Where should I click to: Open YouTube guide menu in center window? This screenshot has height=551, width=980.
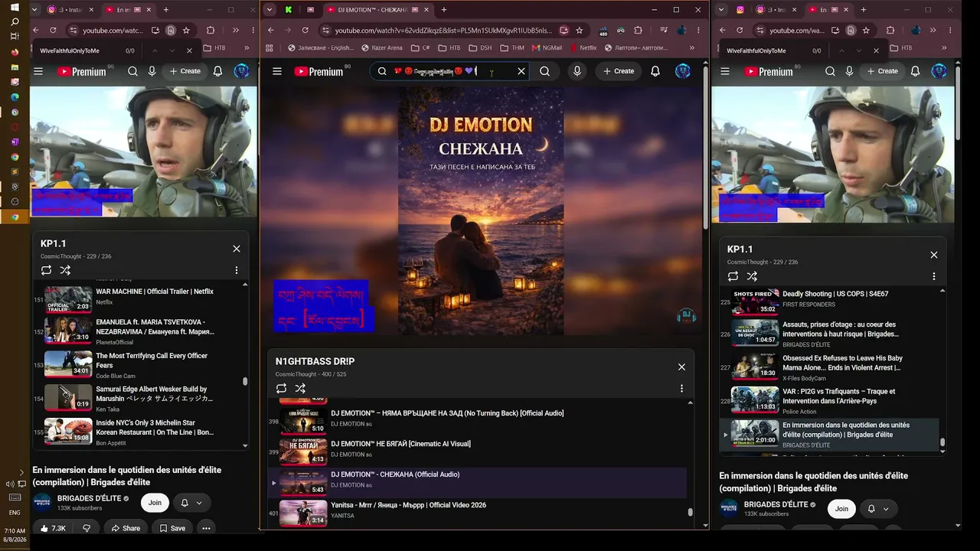(x=277, y=71)
